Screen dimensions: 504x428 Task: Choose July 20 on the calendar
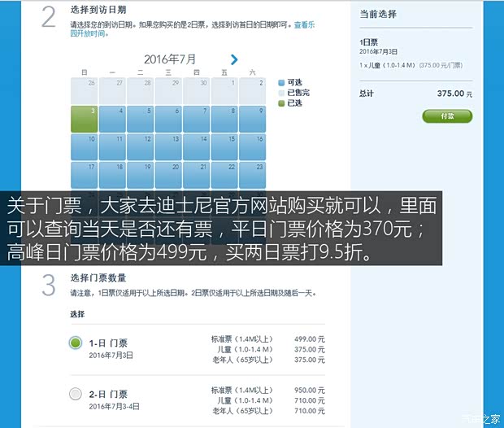click(x=168, y=175)
